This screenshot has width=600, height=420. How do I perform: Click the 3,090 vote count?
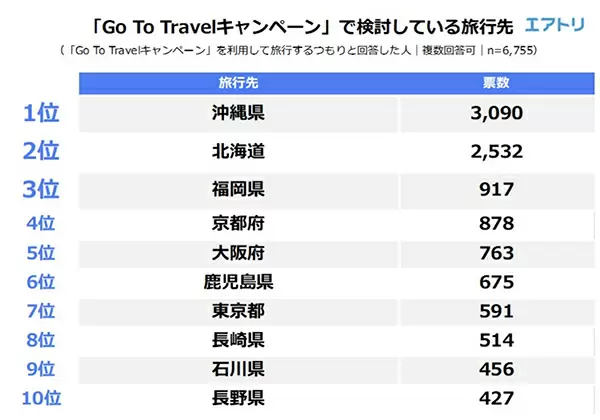pos(496,113)
